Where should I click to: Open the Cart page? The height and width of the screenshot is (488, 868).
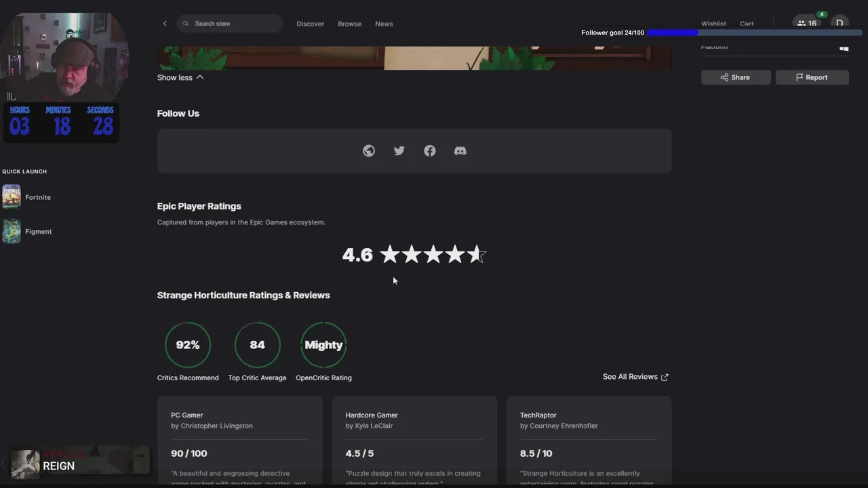747,24
